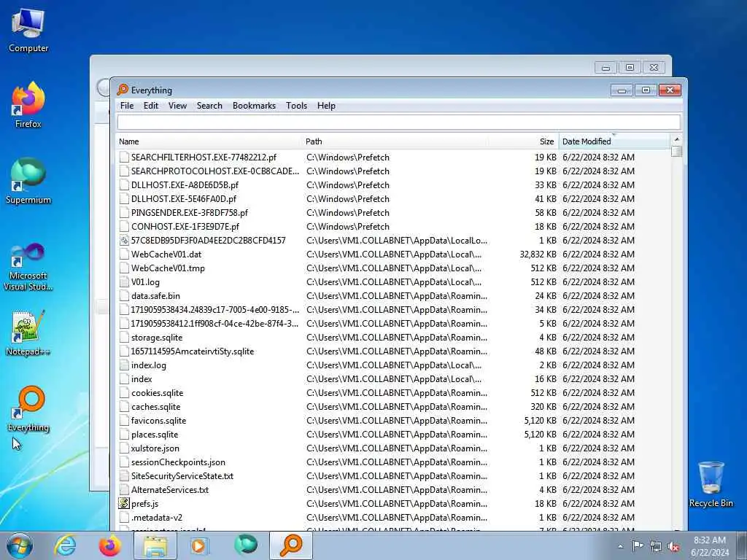Launch Internet Explorer from the taskbar

[65, 545]
